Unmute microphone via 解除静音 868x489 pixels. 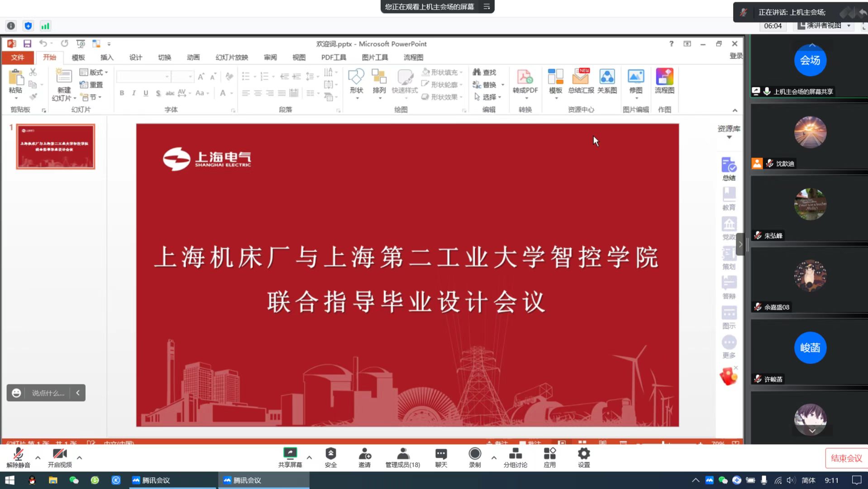point(18,456)
